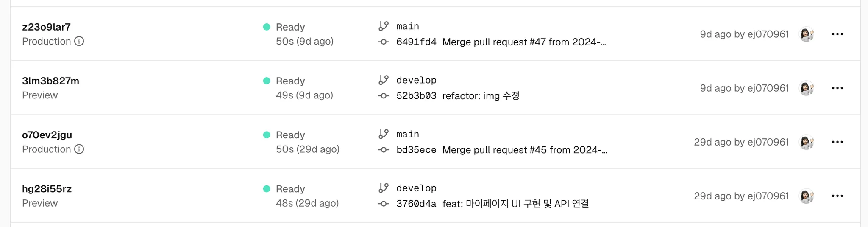Click the ej070961 avatar on hg28i55rz row
This screenshot has width=868, height=227.
tap(807, 196)
